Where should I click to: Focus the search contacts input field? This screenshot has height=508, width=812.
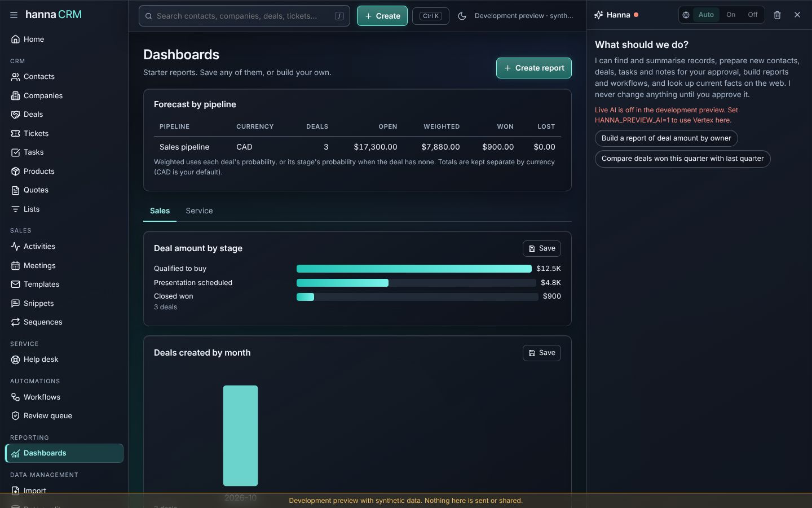pyautogui.click(x=244, y=16)
